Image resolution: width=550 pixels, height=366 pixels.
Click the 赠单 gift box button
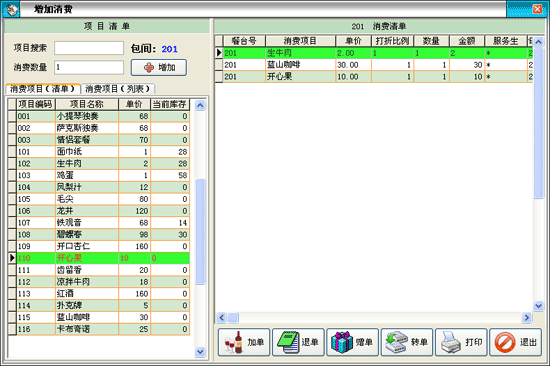tap(353, 342)
